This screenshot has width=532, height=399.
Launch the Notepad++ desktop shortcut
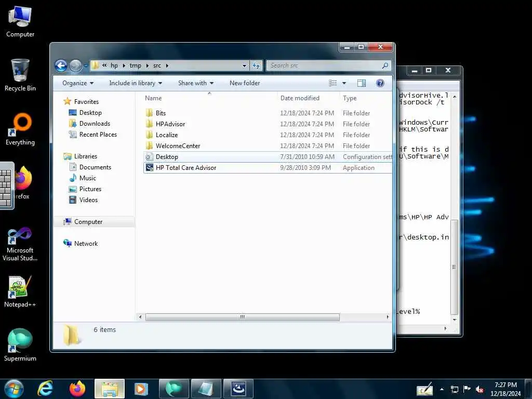(20, 291)
